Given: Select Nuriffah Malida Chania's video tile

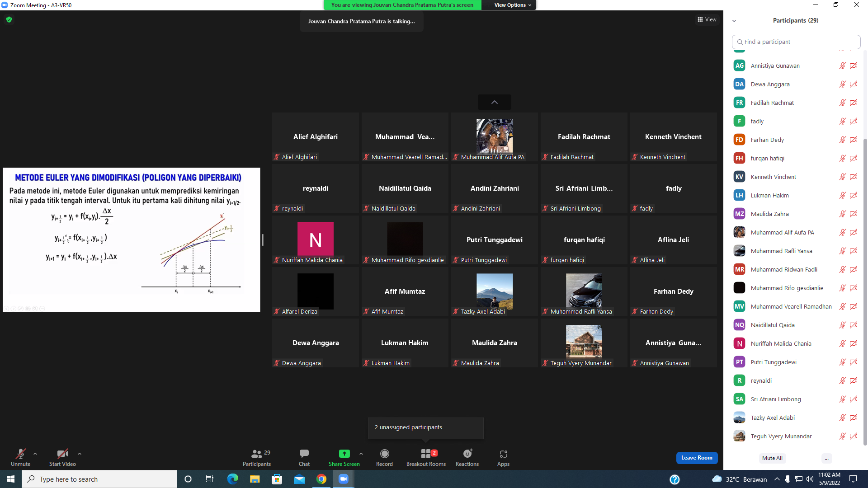Looking at the screenshot, I should 316,240.
